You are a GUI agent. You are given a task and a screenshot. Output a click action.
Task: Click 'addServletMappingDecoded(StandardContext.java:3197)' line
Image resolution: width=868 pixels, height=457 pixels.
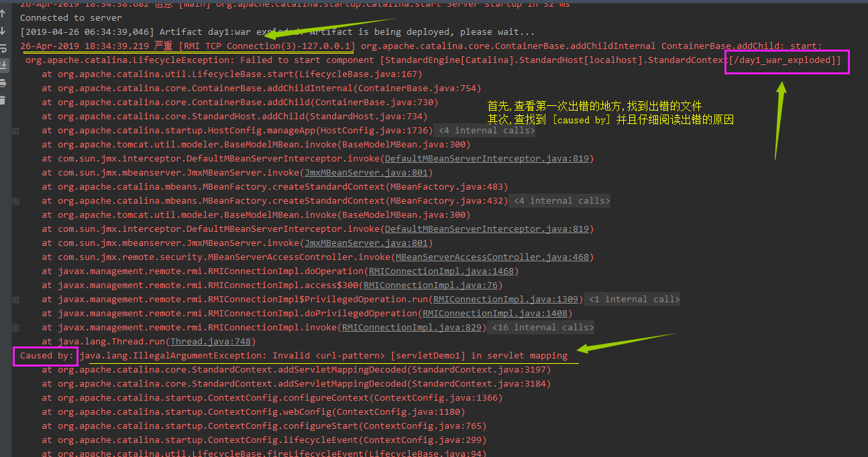click(x=296, y=370)
